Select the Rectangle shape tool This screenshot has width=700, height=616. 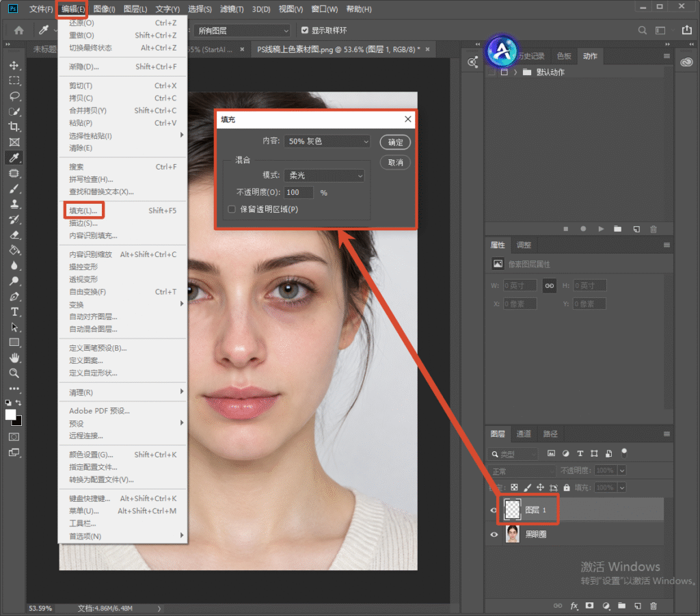click(x=14, y=343)
